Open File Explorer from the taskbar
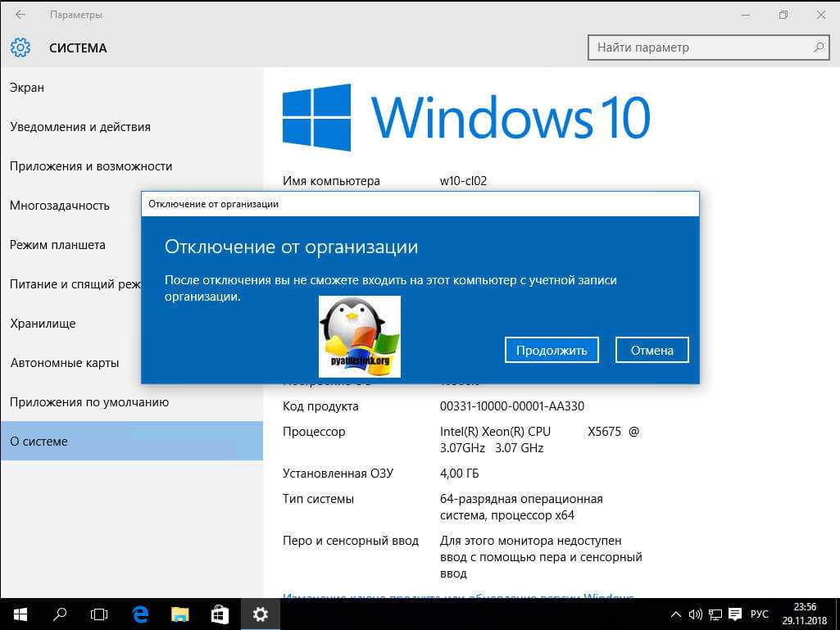Image resolution: width=840 pixels, height=630 pixels. [180, 614]
